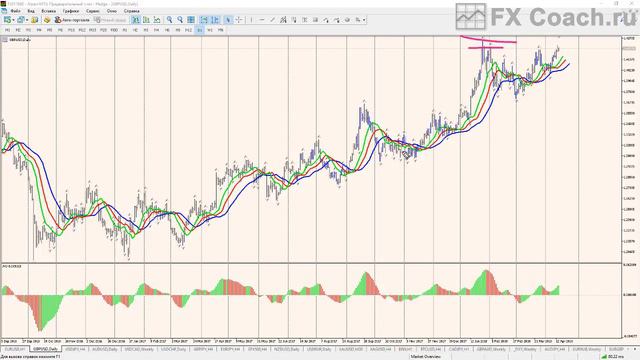Zoom out the chart with magnifier minus
640x360 pixels.
(x=180, y=20)
